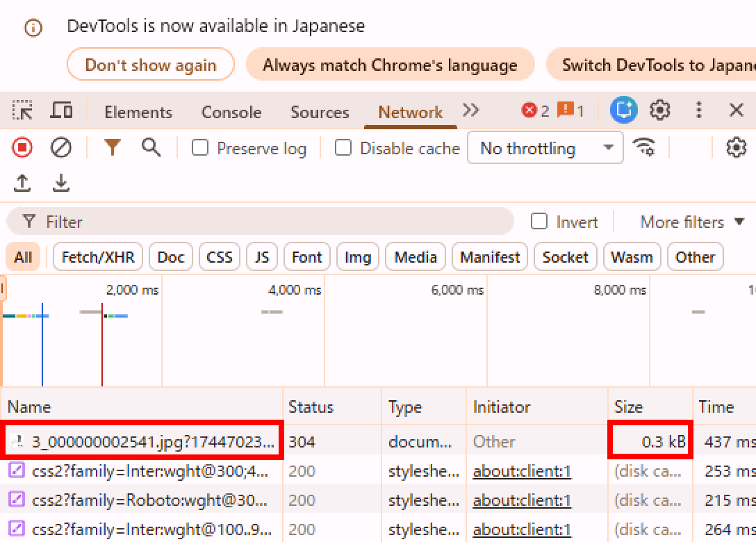Switch to the Console tab
The image size is (756, 542).
tap(231, 112)
